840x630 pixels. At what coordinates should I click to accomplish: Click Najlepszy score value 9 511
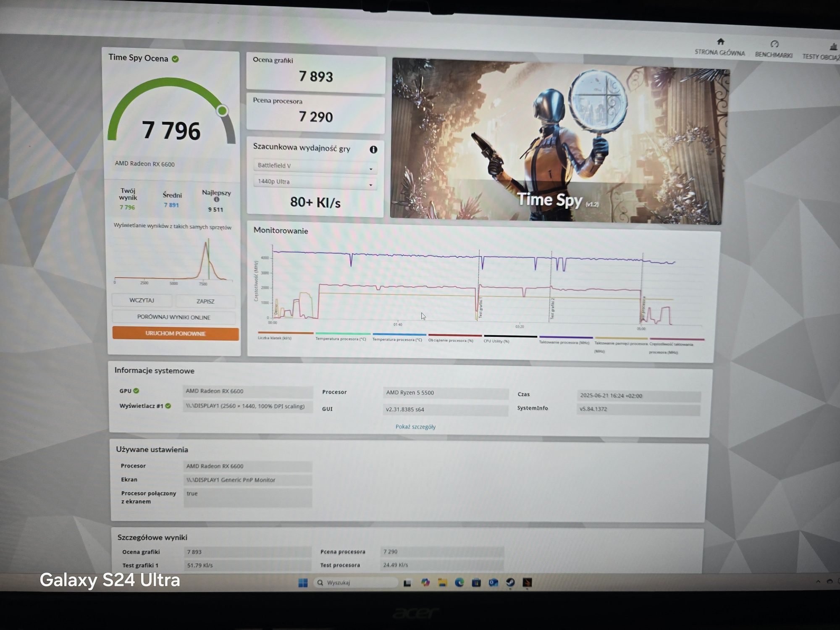(x=216, y=209)
